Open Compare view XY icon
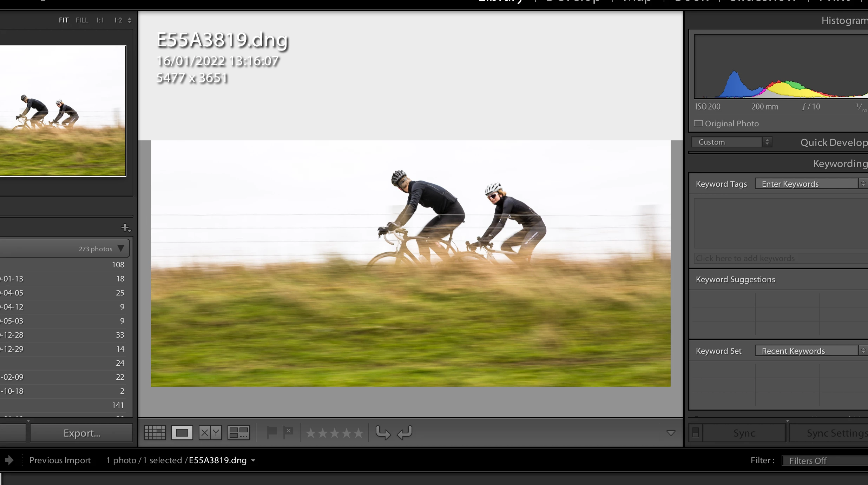 tap(210, 433)
